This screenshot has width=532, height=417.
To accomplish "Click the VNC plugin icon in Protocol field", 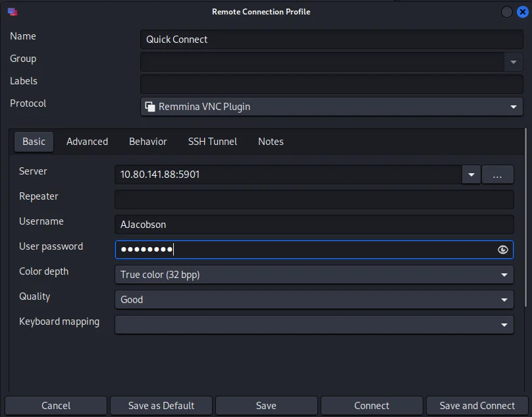I will [x=150, y=107].
